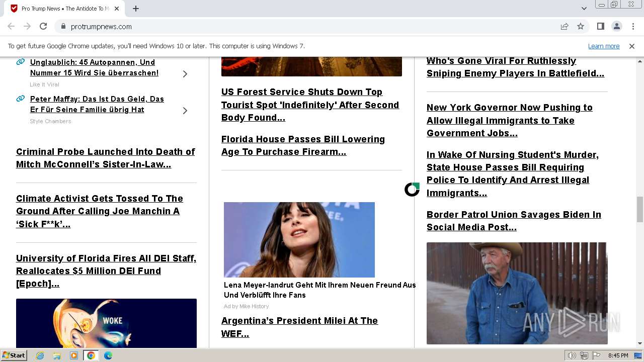This screenshot has height=362, width=644.
Task: Click WOKE illustration thumbnail
Action: coord(106,323)
